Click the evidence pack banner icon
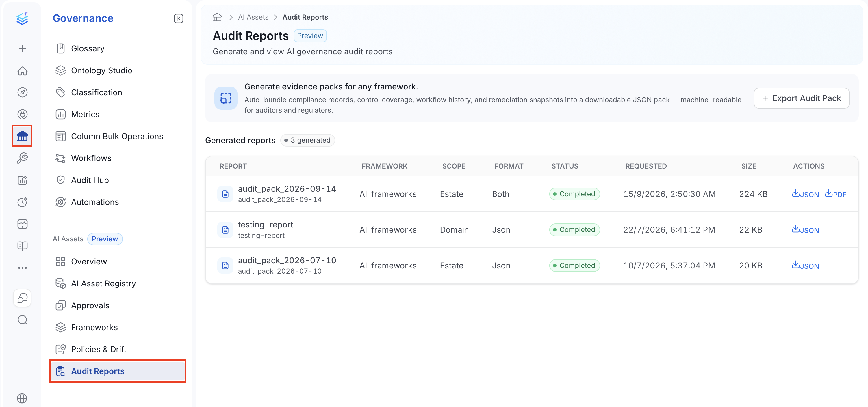868x407 pixels. (x=226, y=98)
